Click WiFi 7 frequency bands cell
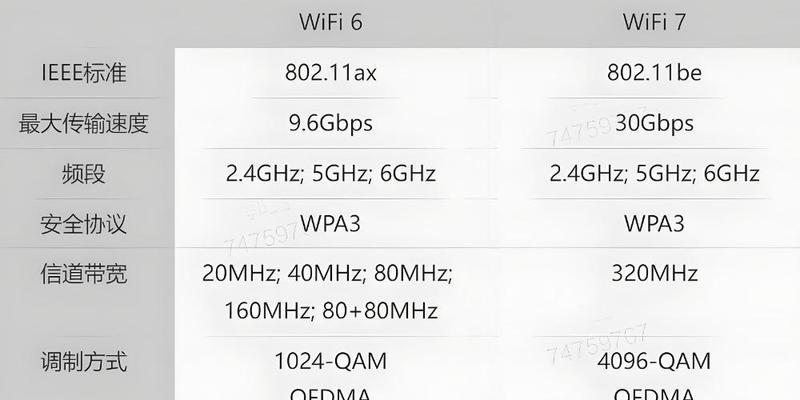 coord(654,174)
